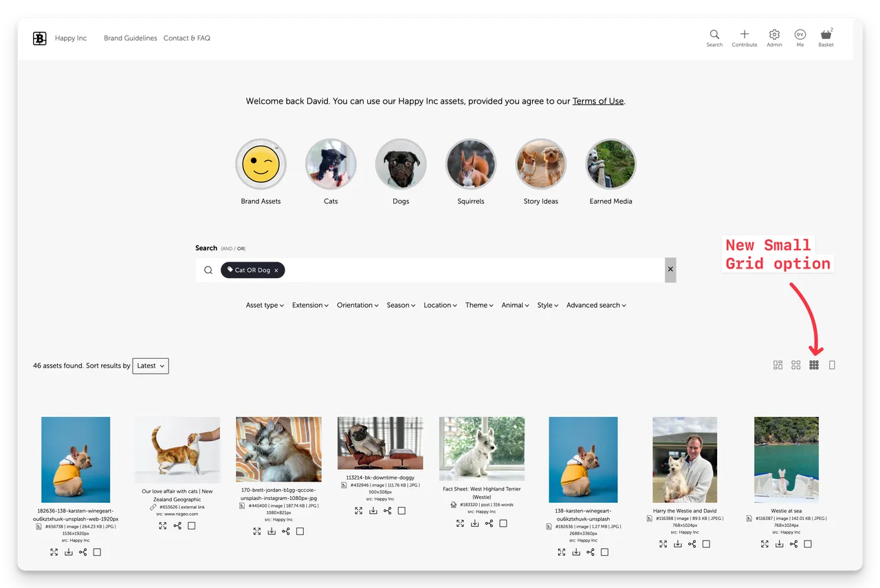
Task: Tick the checkbox for 113214-bk-downtime-doggy
Action: 401,510
